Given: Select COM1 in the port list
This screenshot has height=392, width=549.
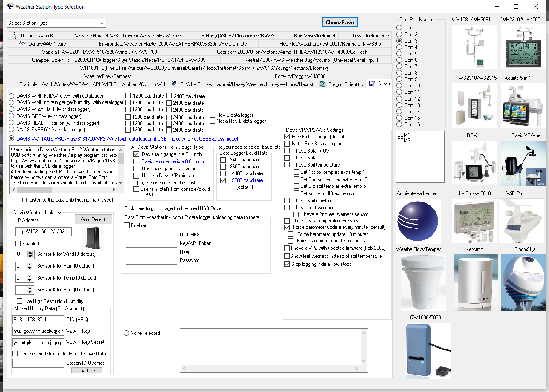Looking at the screenshot, I should point(403,135).
